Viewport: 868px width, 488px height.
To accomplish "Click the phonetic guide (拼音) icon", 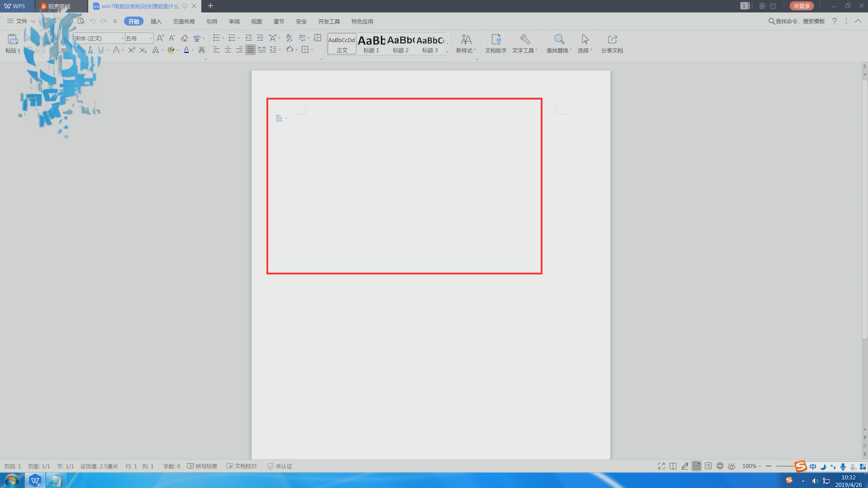I will point(197,38).
